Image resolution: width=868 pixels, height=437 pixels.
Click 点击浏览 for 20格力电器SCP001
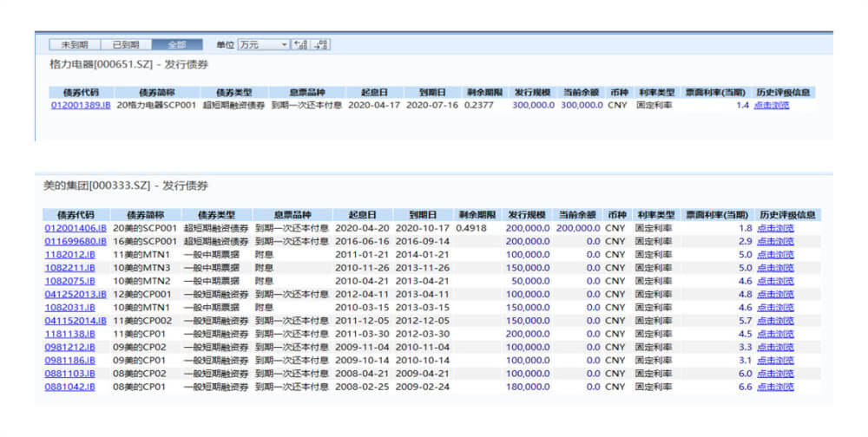[771, 105]
